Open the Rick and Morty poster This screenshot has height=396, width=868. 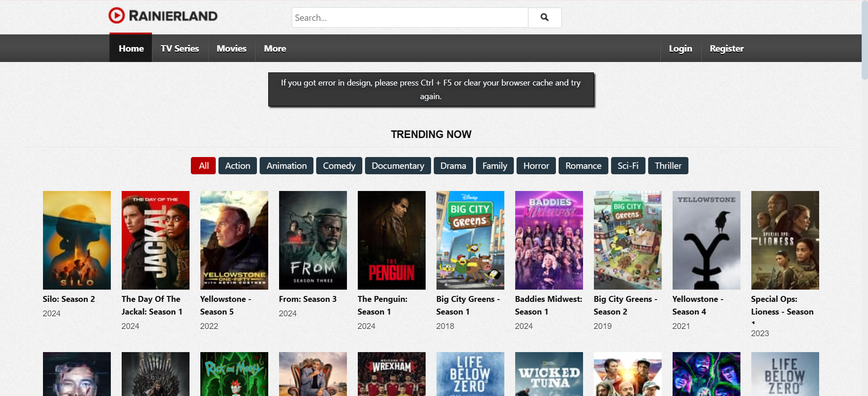coord(234,374)
